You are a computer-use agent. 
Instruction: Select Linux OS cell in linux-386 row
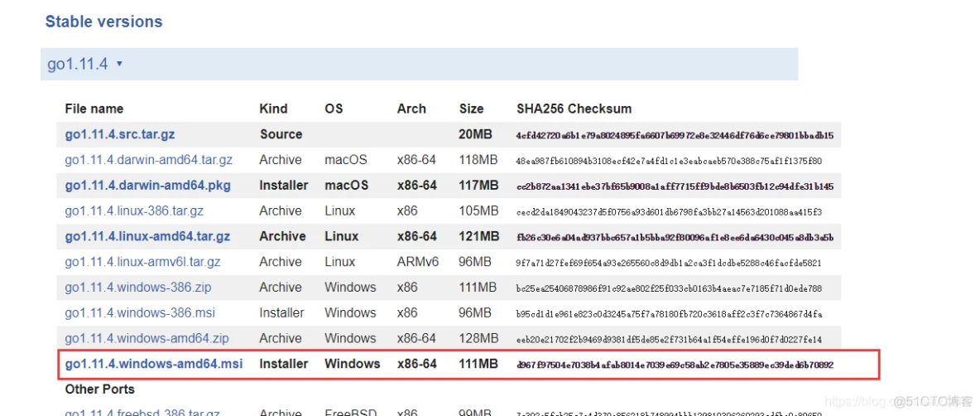339,211
